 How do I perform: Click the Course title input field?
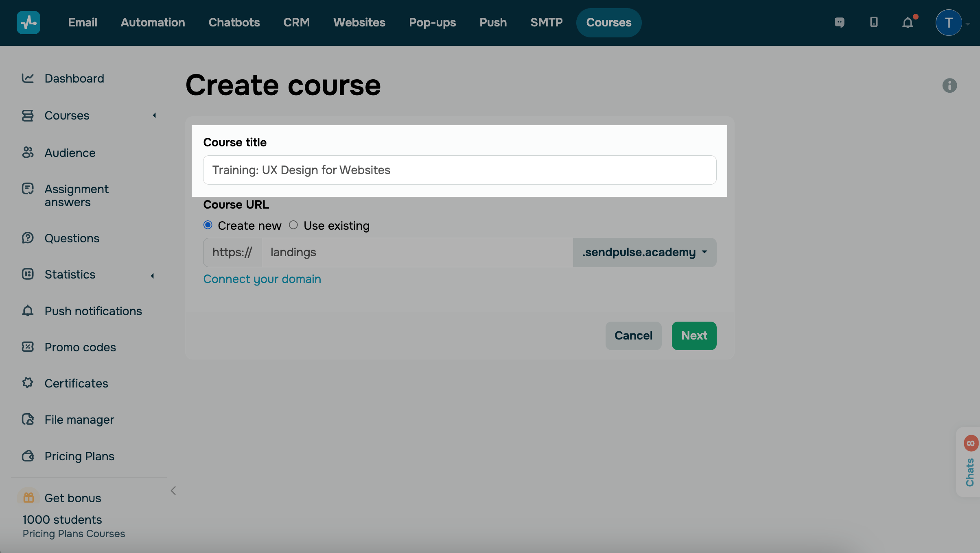tap(459, 170)
